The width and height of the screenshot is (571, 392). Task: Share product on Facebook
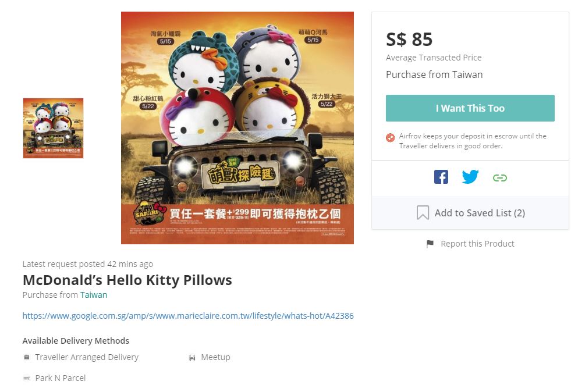[441, 177]
